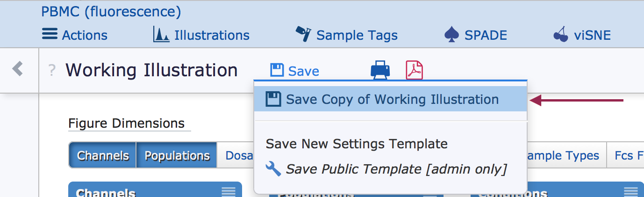Screen dimensions: 644x197
Task: Click the blue printer icon
Action: (x=380, y=70)
